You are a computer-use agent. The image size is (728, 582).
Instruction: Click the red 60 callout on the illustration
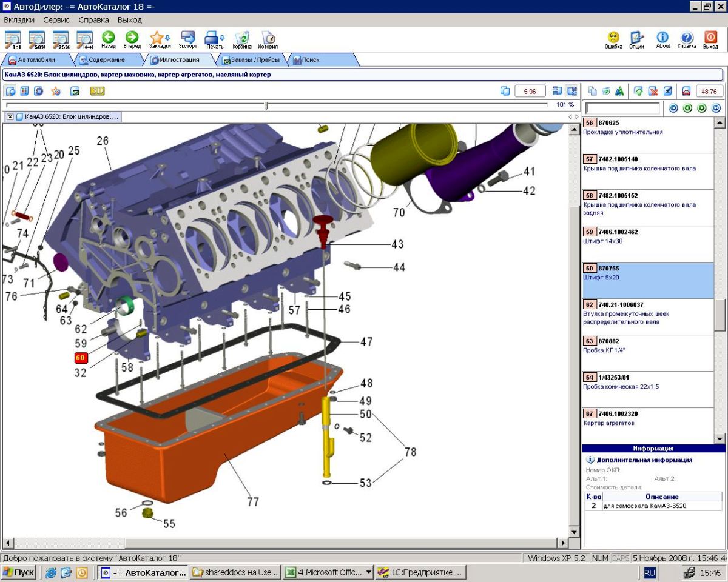[x=81, y=358]
